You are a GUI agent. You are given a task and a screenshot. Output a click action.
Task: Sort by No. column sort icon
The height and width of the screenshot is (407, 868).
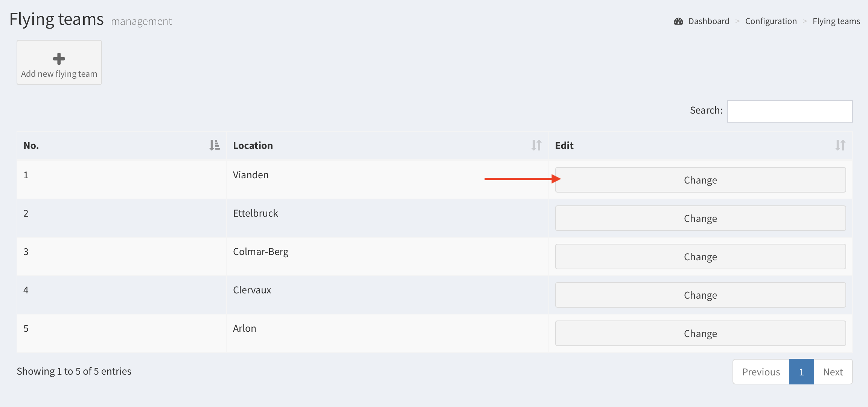coord(215,145)
